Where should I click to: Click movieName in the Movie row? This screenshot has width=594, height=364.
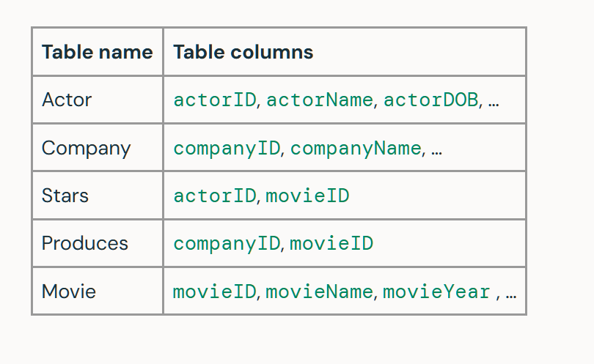(x=319, y=291)
